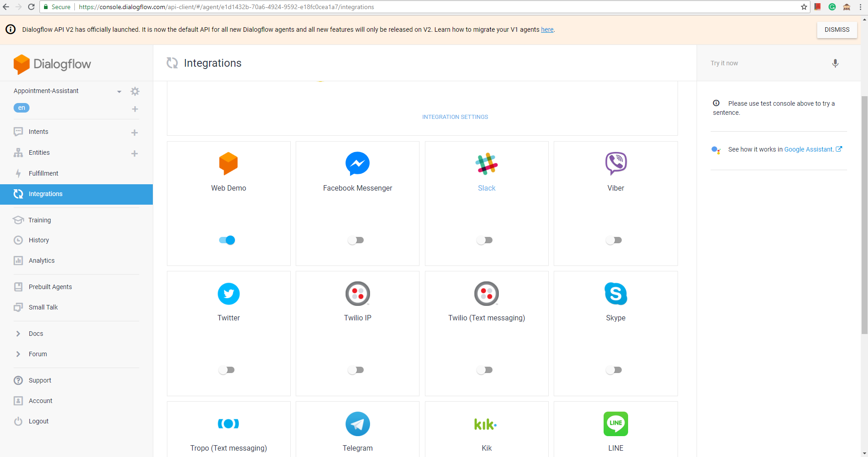Click the Web Demo integration icon
The width and height of the screenshot is (868, 457).
coord(229,163)
